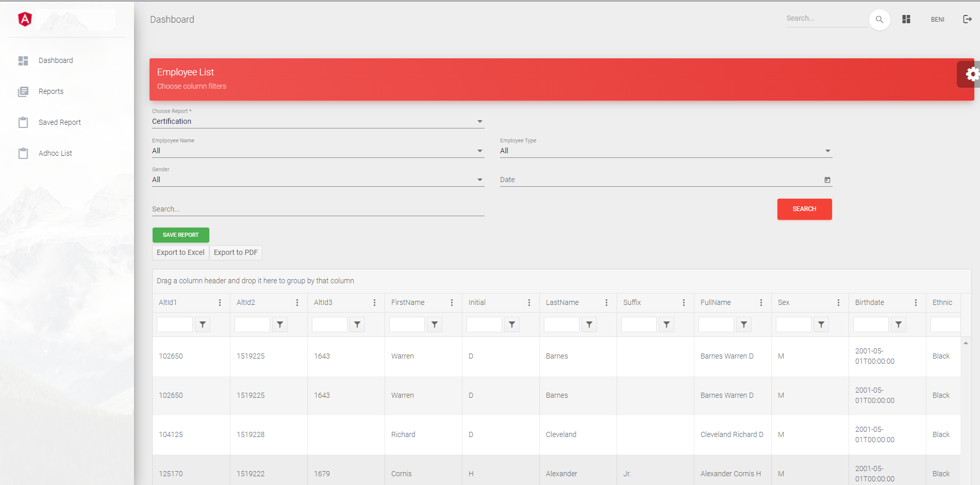The image size is (980, 485).
Task: Open FullName column menu
Action: tap(761, 303)
